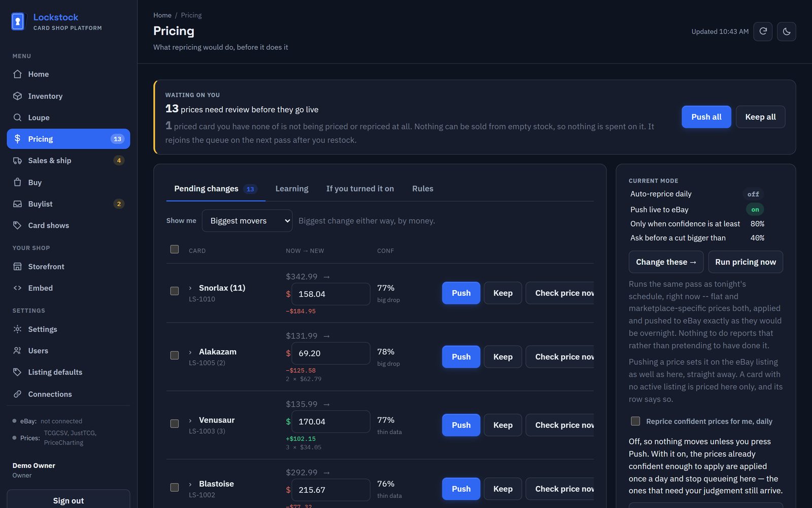The image size is (812, 508).
Task: Expand the Alakazam row chevron
Action: point(190,352)
